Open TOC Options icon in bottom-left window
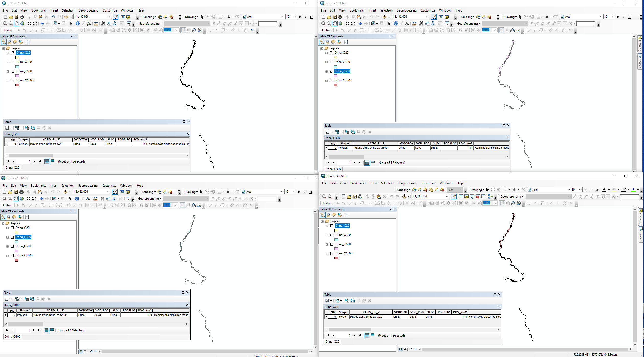 pyautogui.click(x=27, y=217)
